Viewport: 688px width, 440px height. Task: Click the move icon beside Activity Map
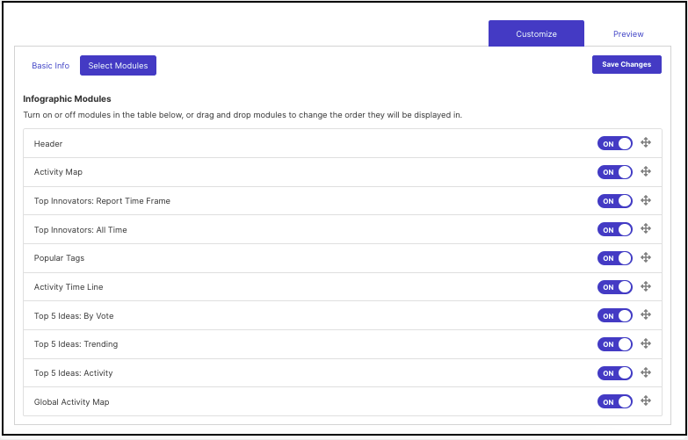tap(645, 172)
